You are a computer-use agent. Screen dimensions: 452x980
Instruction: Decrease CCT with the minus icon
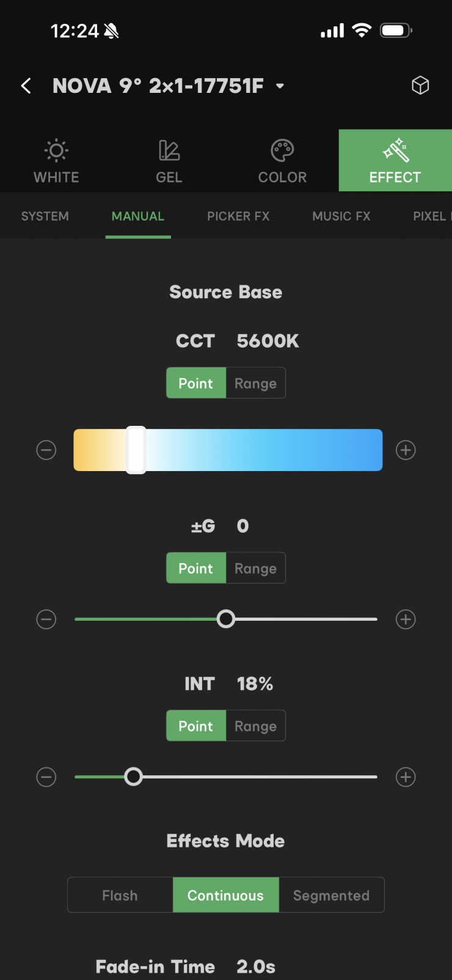tap(46, 450)
